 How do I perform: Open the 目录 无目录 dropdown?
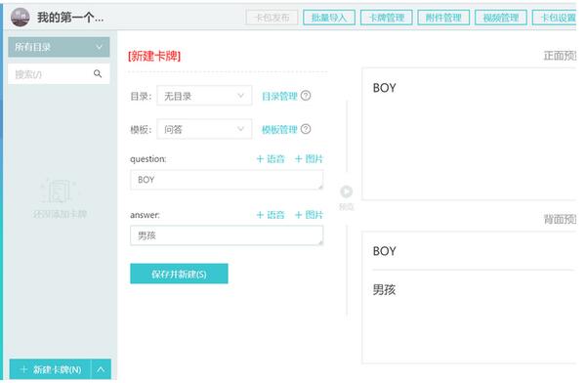point(204,96)
